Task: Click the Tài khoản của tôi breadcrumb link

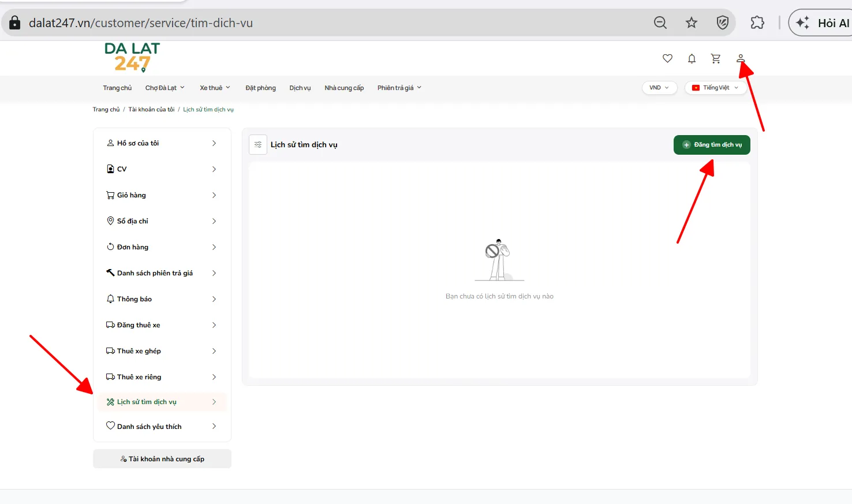Action: pyautogui.click(x=151, y=109)
